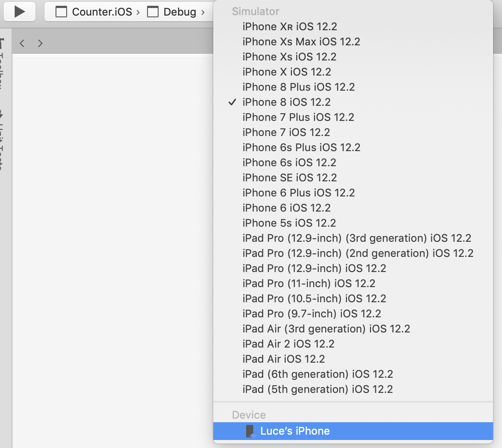Image resolution: width=502 pixels, height=448 pixels.
Task: Pick iPhone 7 Plus iOS 12.2
Action: [353, 117]
